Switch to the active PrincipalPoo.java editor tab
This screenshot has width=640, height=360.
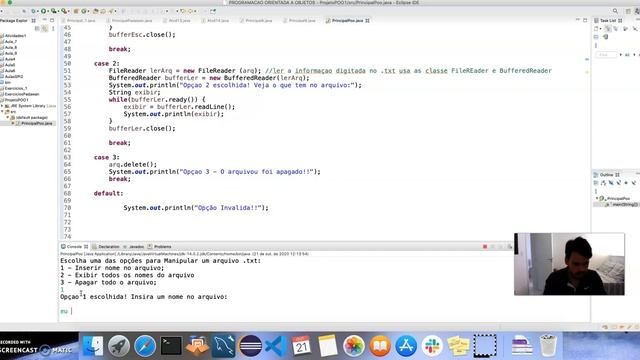tap(347, 20)
